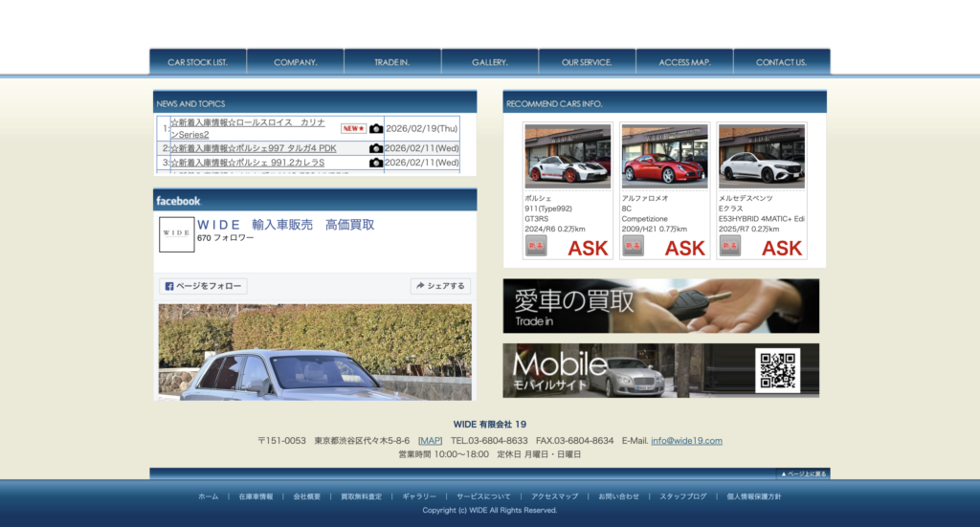Click the new-arrival badge under Mercedes E53

(x=730, y=246)
